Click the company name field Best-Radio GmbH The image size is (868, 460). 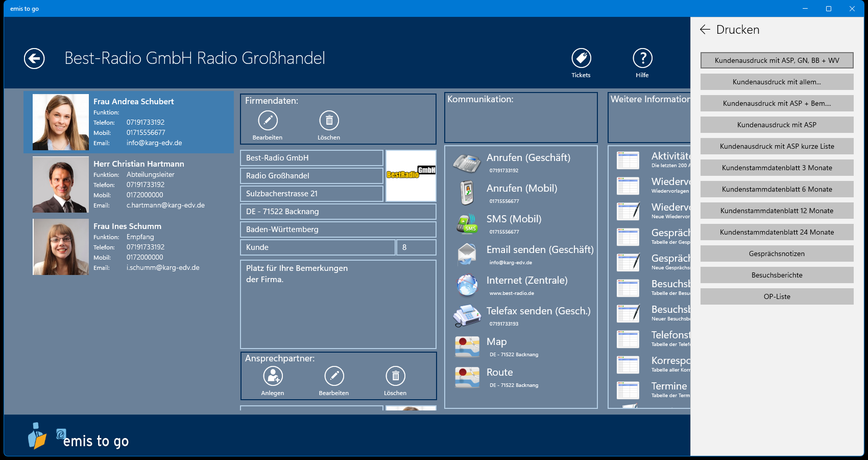click(311, 158)
